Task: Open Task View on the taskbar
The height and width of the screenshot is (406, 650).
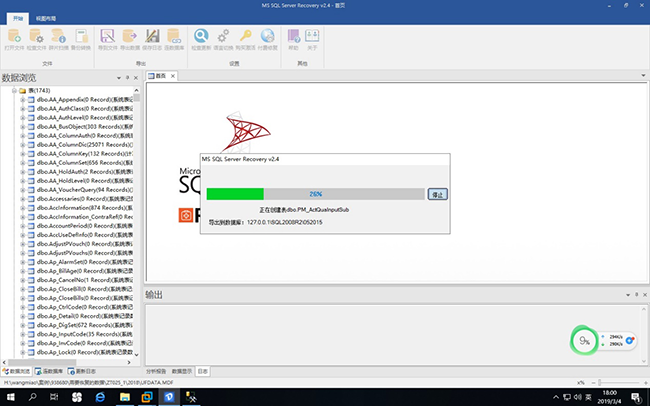Action: pyautogui.click(x=54, y=397)
